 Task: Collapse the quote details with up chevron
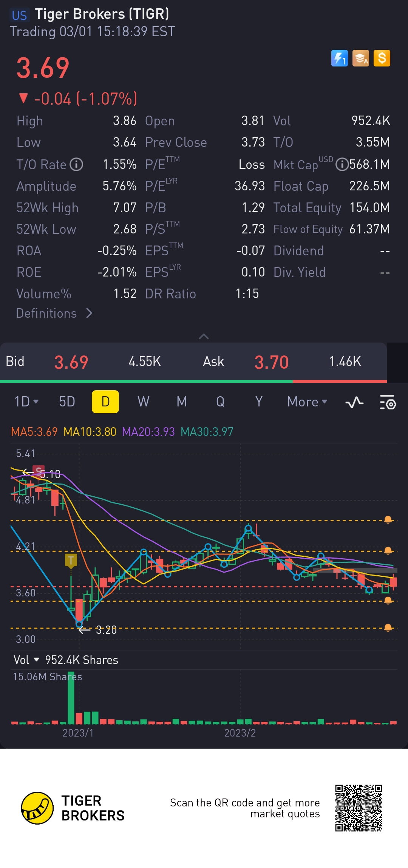point(204,336)
